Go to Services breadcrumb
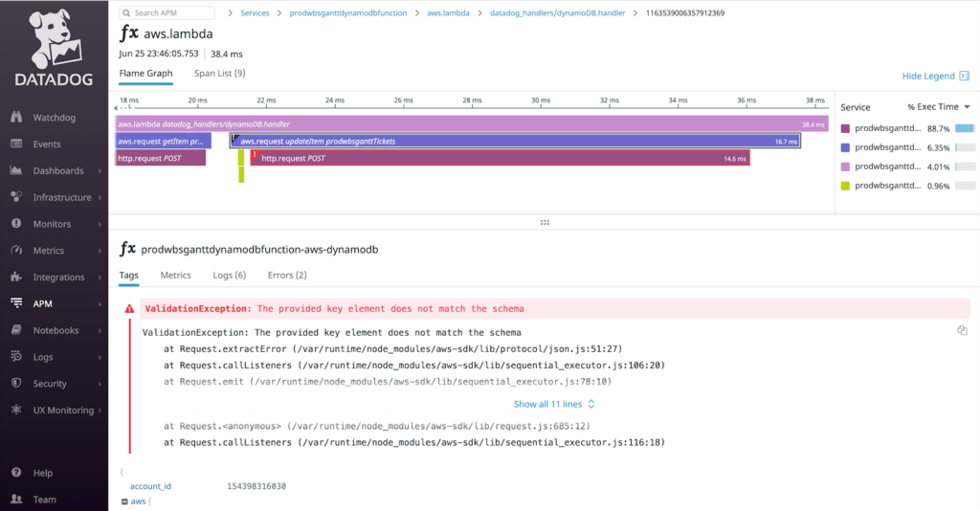The width and height of the screenshot is (980, 511). pyautogui.click(x=255, y=12)
